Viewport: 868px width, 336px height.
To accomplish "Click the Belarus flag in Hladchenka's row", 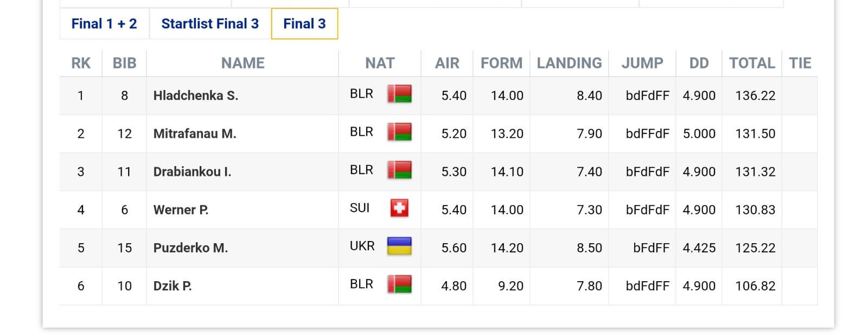I will (x=399, y=94).
